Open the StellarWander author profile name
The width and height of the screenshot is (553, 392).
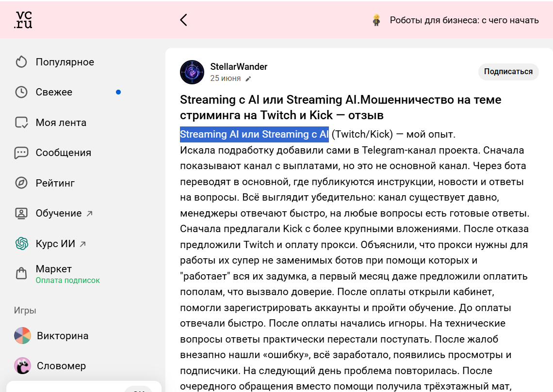[239, 66]
